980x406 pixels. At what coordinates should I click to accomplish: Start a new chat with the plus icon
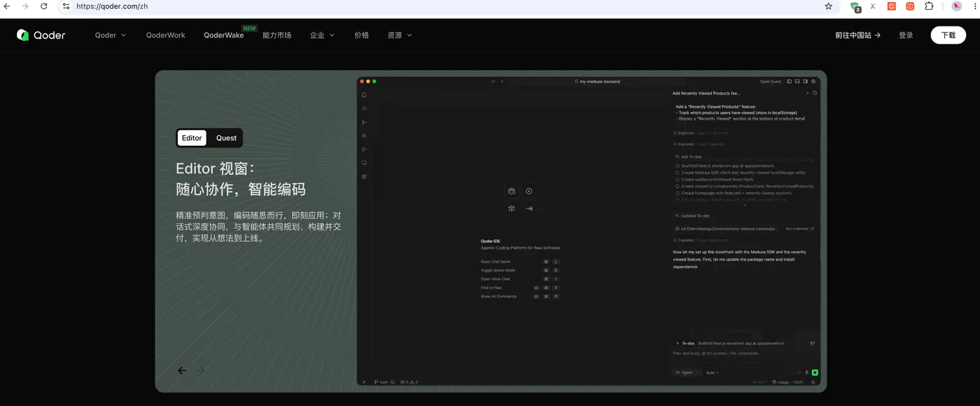pyautogui.click(x=807, y=92)
